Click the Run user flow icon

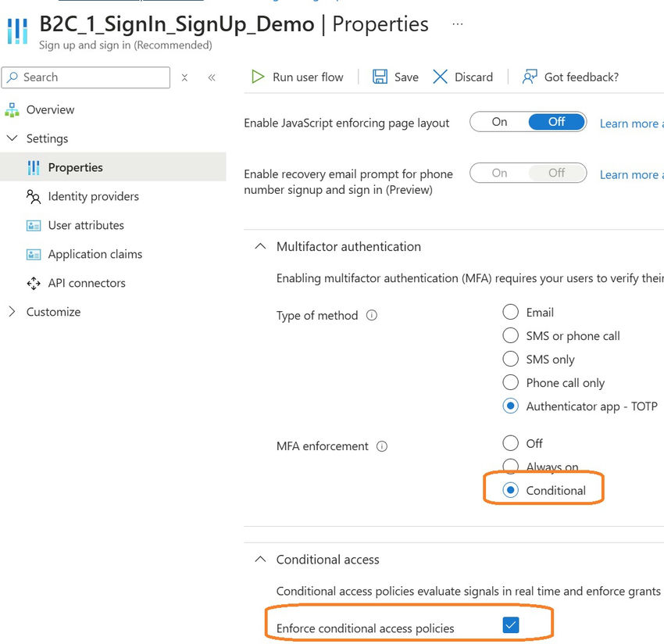(x=259, y=77)
